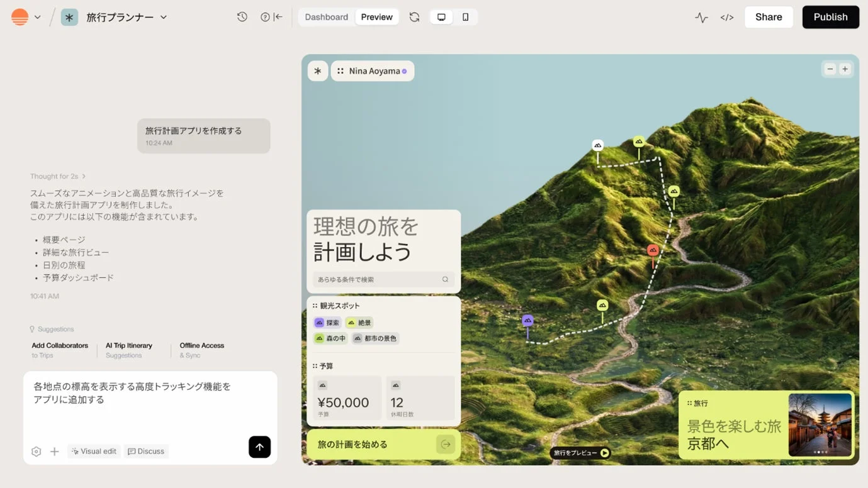Open the version history icon
Viewport: 868px width, 488px height.
[x=242, y=17]
